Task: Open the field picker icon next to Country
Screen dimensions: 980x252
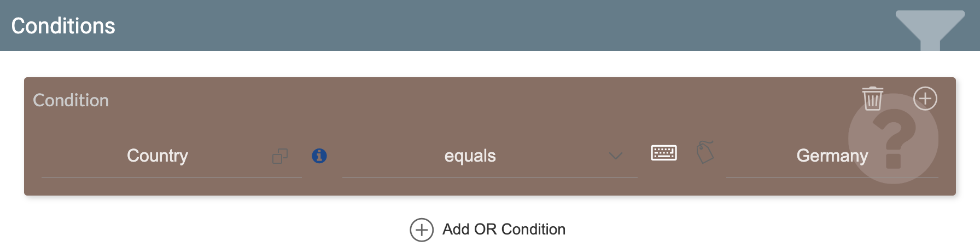Action: [x=280, y=156]
